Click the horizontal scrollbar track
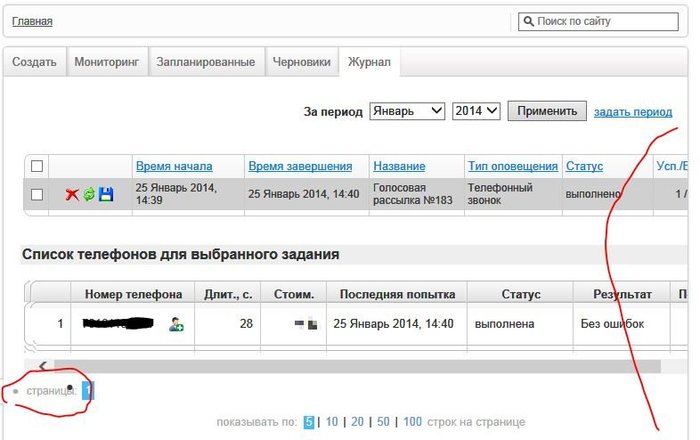The height and width of the screenshot is (440, 700). coord(357,366)
